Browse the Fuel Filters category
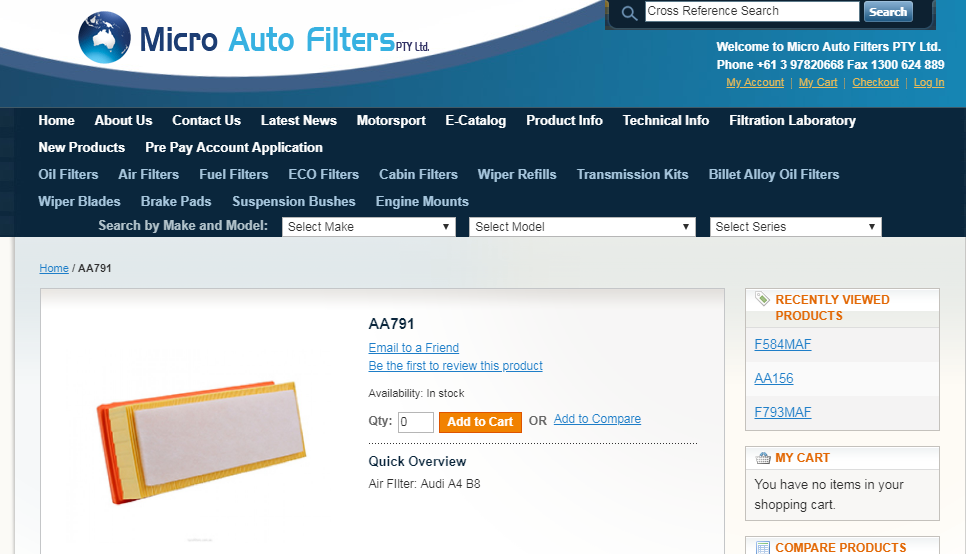This screenshot has height=554, width=966. click(233, 175)
